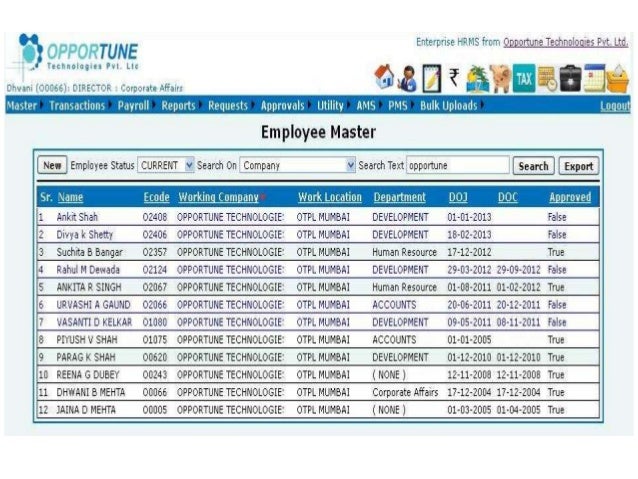Click ecode 01075 cell
The width and height of the screenshot is (638, 479).
155,340
